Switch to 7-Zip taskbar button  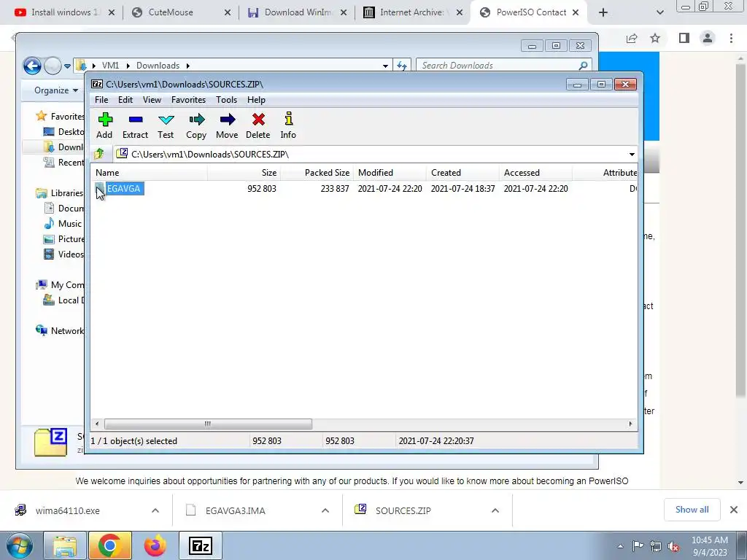201,545
